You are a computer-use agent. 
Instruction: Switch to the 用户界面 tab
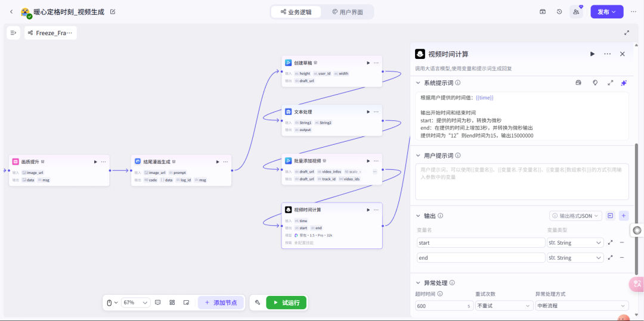click(348, 12)
